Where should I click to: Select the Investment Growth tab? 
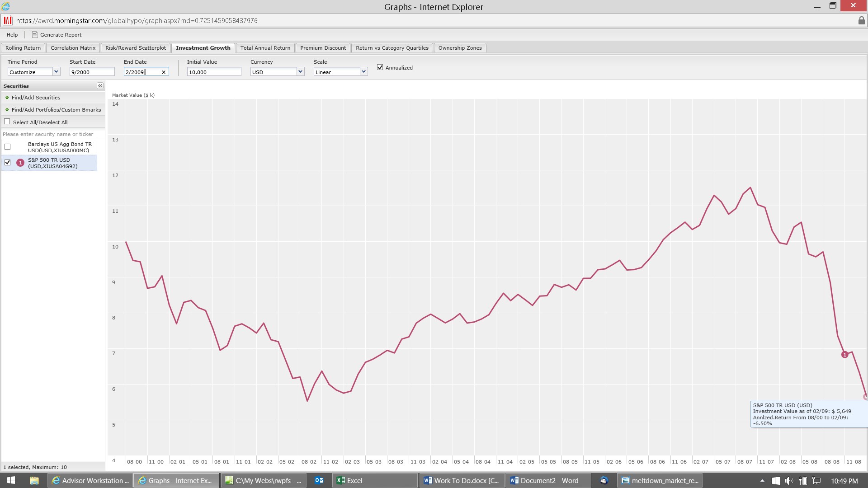point(203,48)
